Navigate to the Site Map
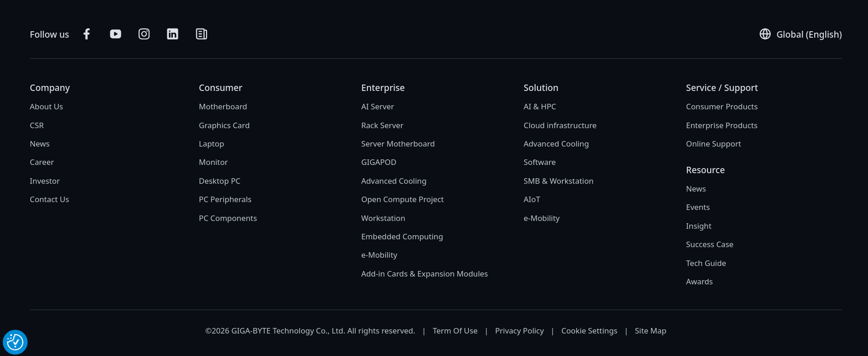The width and height of the screenshot is (868, 356). click(650, 331)
